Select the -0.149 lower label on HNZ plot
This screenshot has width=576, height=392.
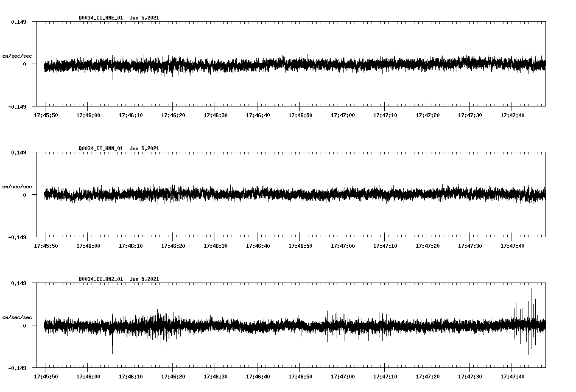pos(17,368)
